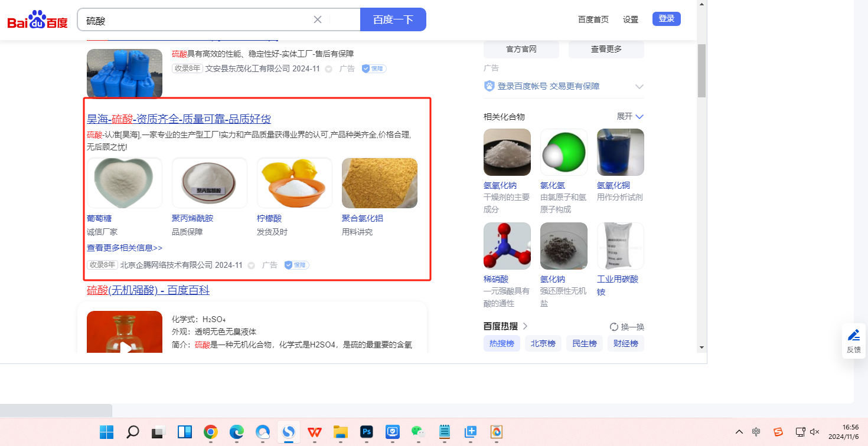Click the 柠檬酸 text link

269,218
